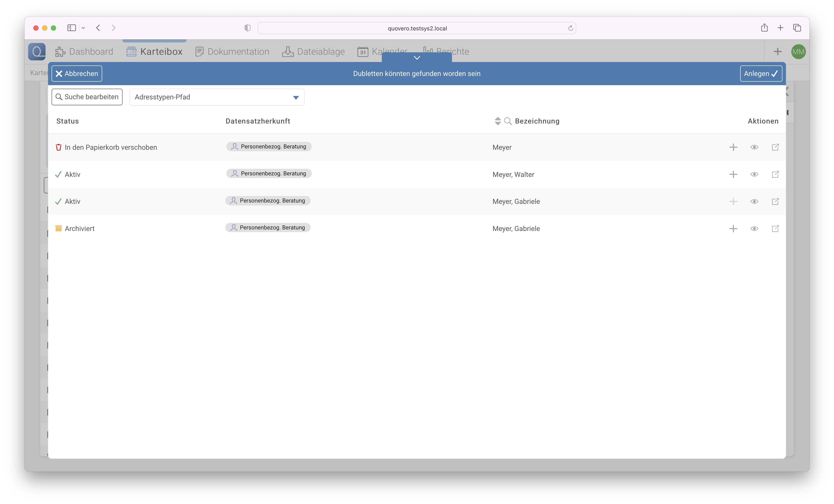Click the Bezeichnung column search icon
Viewport: 834px width, 504px height.
pos(508,121)
